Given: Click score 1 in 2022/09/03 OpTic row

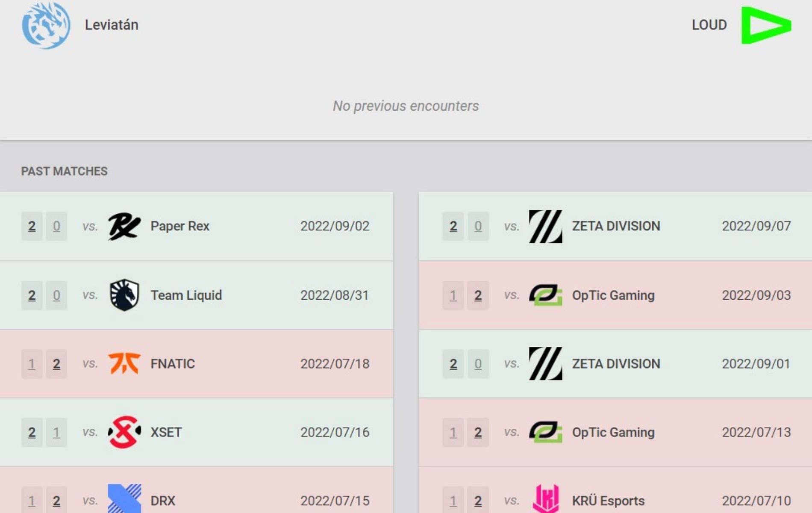Looking at the screenshot, I should tap(453, 295).
